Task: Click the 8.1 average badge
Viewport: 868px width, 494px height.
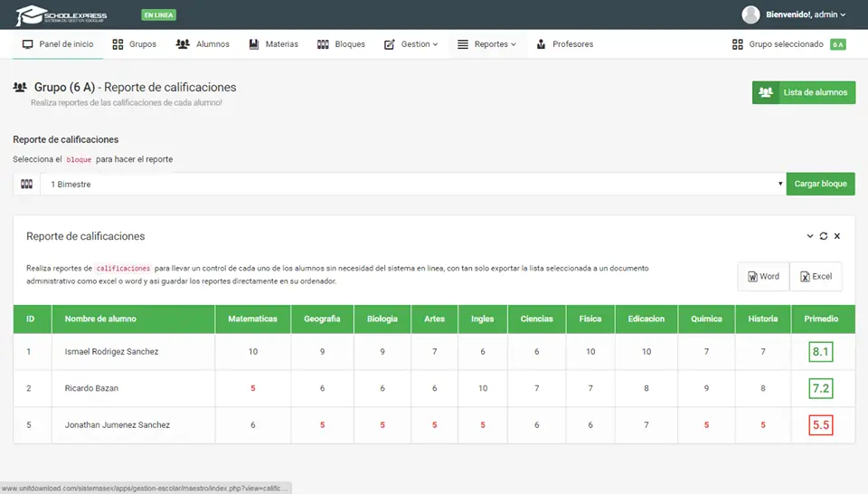Action: (x=820, y=352)
